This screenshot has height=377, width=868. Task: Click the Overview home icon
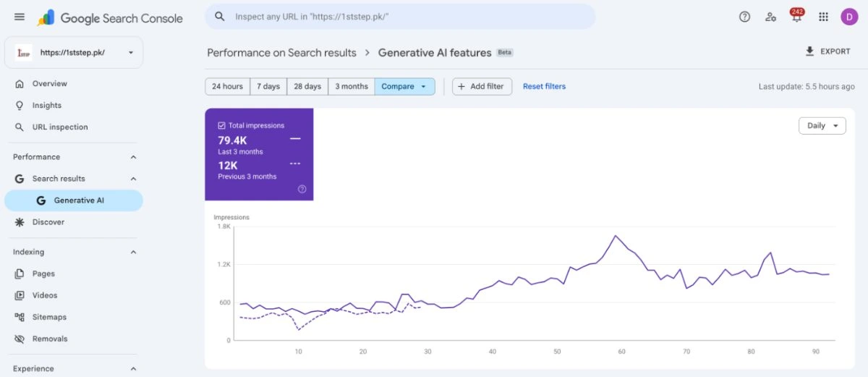(x=20, y=84)
